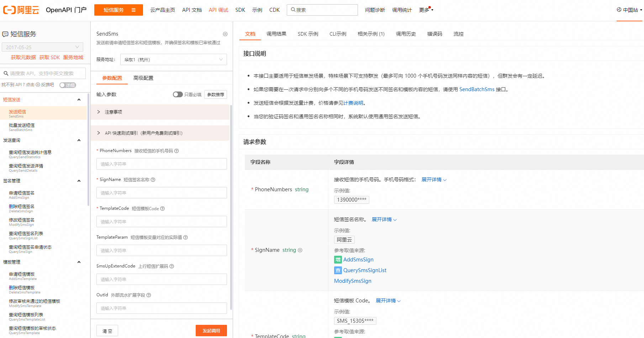Switch to the SDK 示例 tab
The image size is (644, 338).
click(308, 34)
